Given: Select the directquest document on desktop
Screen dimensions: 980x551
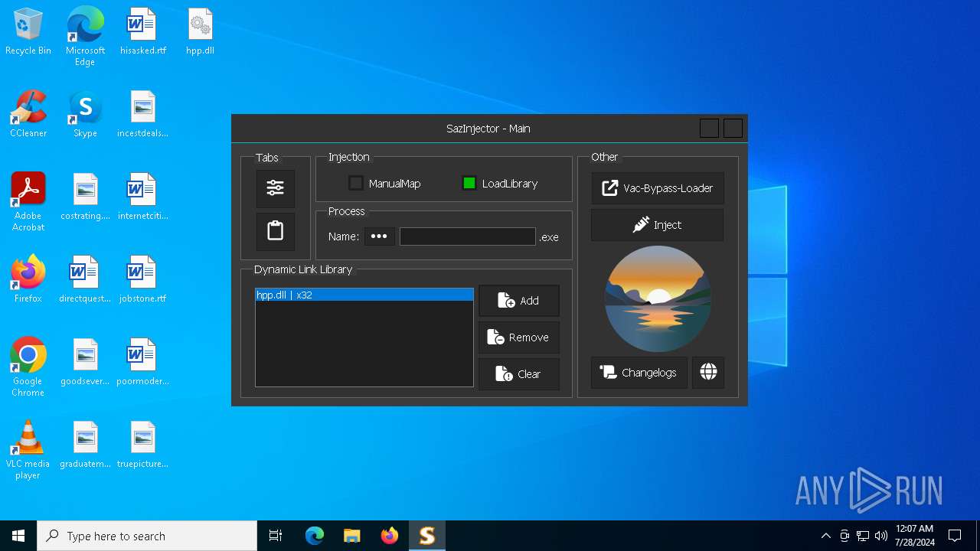Looking at the screenshot, I should click(x=85, y=280).
